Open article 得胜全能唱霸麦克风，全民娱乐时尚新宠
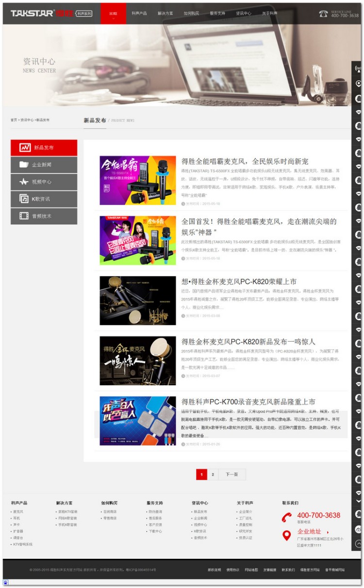 pyautogui.click(x=245, y=161)
